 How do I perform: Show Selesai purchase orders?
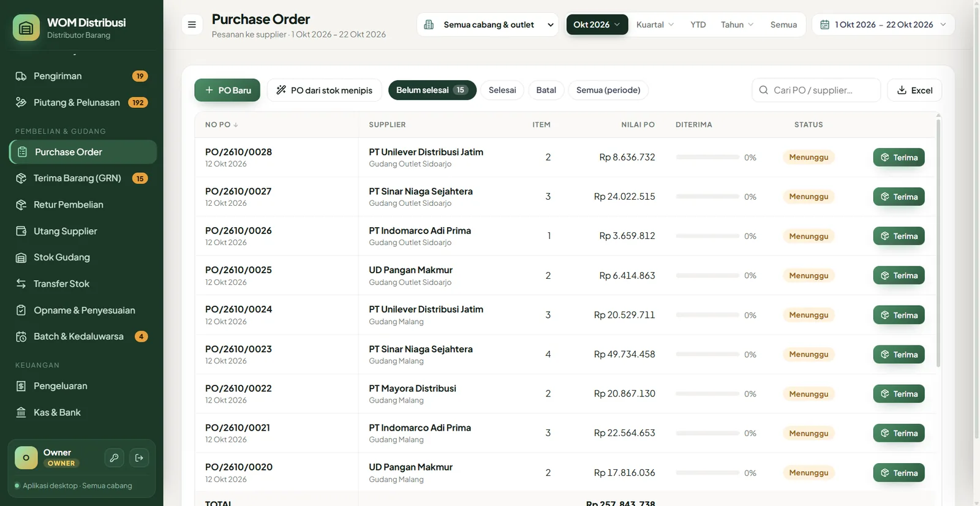point(502,90)
